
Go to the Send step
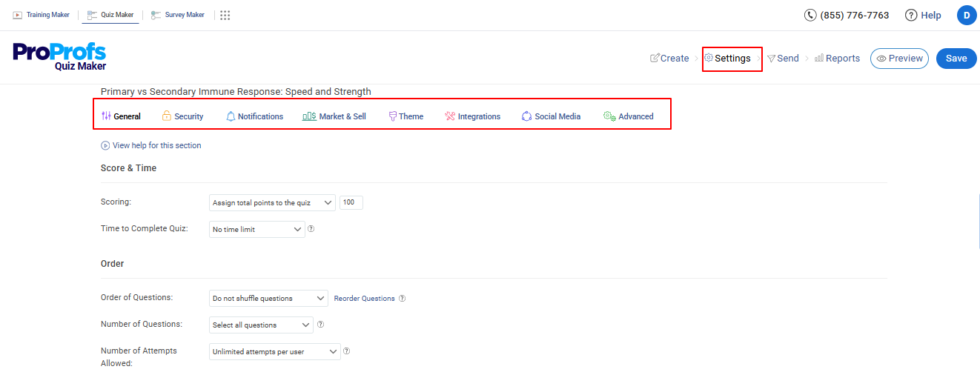click(x=783, y=58)
